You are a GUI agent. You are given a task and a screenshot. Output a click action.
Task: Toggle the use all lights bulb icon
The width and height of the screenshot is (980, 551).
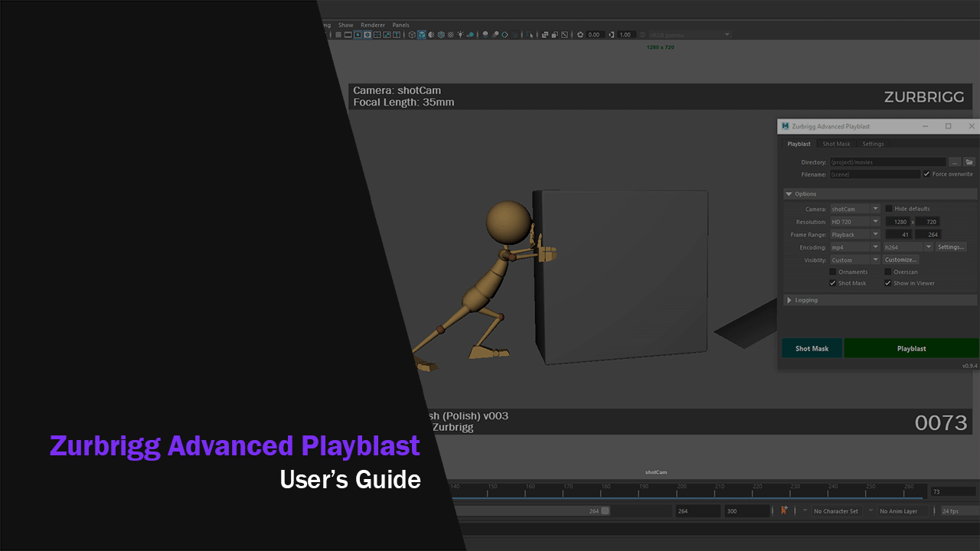pyautogui.click(x=460, y=34)
